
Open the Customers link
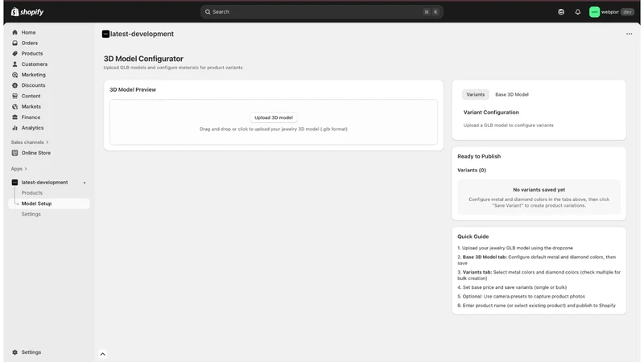tap(35, 64)
